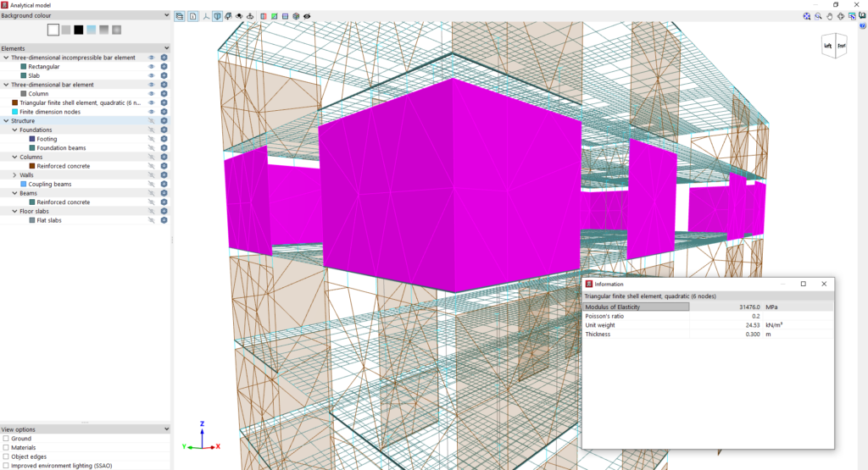Image resolution: width=868 pixels, height=470 pixels.
Task: Open settings gear for Flat slabs row
Action: 164,220
